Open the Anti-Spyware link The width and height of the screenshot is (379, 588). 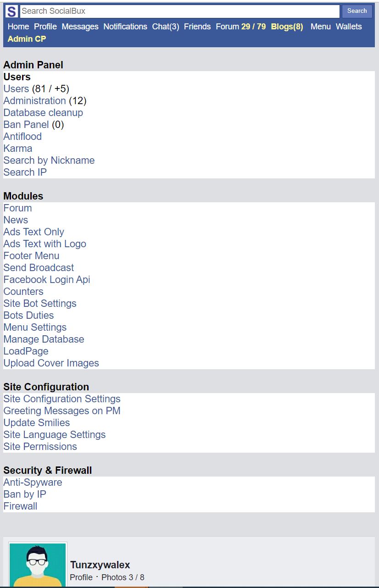(33, 482)
